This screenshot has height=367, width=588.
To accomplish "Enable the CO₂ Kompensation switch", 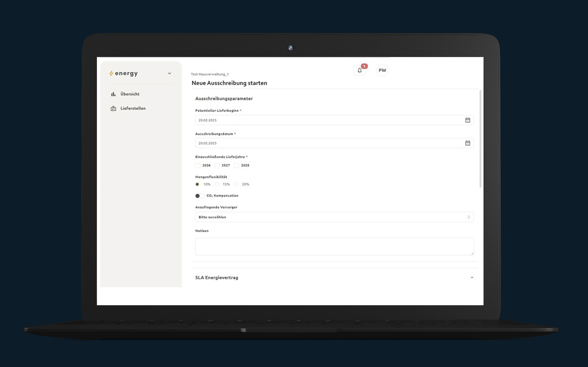I will (199, 196).
